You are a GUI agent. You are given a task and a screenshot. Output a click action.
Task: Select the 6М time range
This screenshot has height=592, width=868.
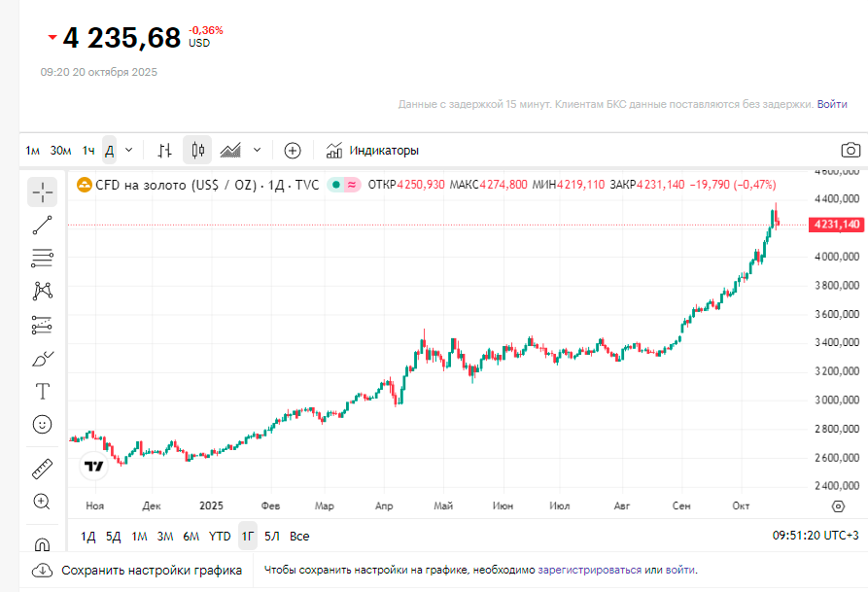click(191, 536)
